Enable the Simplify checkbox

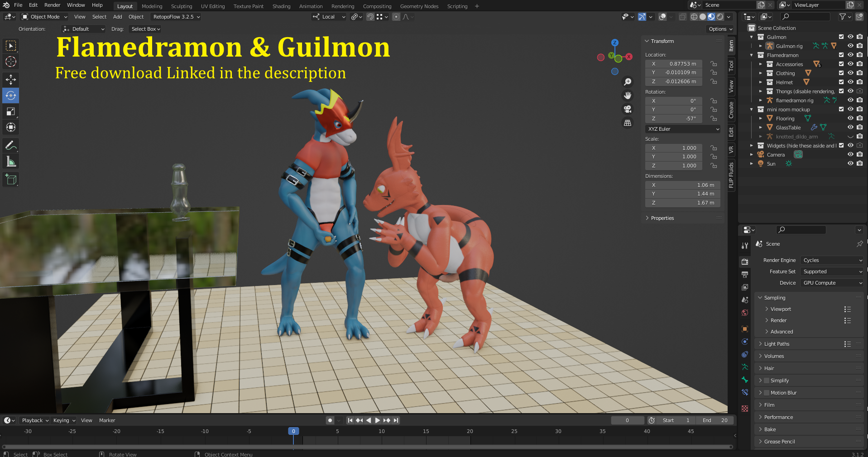[767, 381]
